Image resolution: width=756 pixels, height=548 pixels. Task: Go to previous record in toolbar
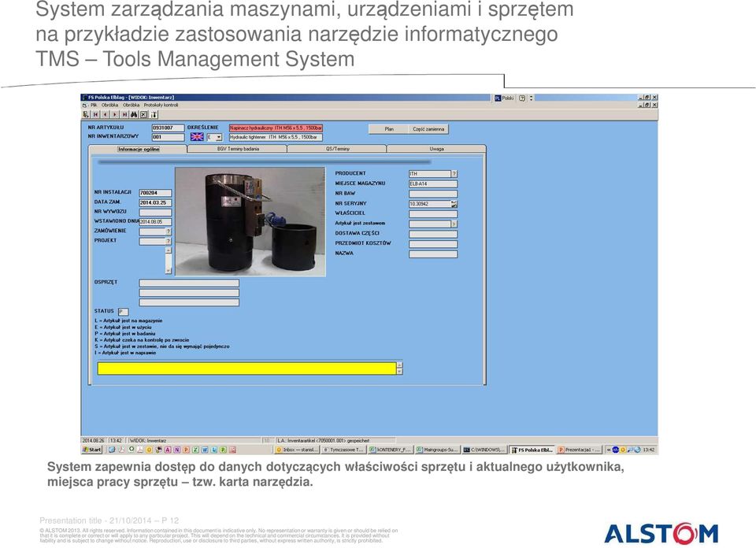[x=105, y=115]
